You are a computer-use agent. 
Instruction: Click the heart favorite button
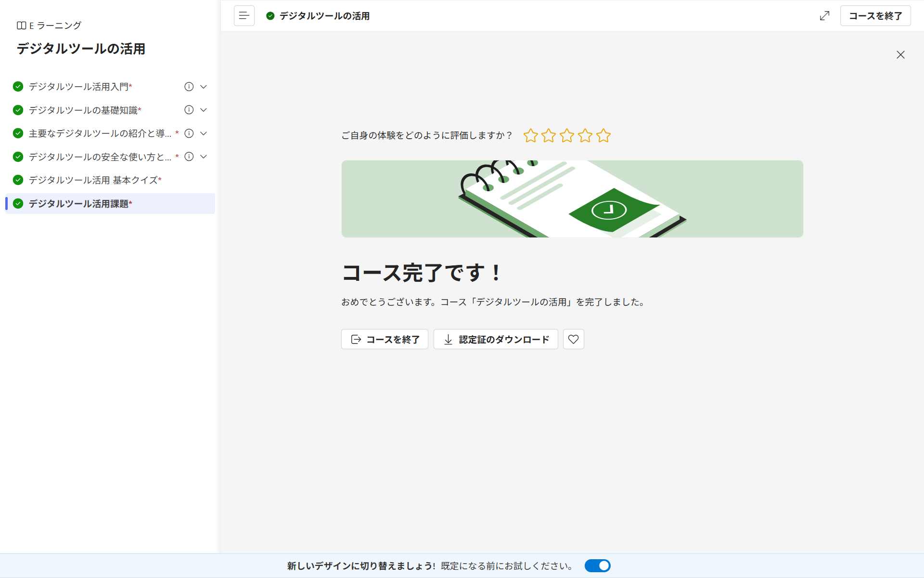click(x=574, y=339)
